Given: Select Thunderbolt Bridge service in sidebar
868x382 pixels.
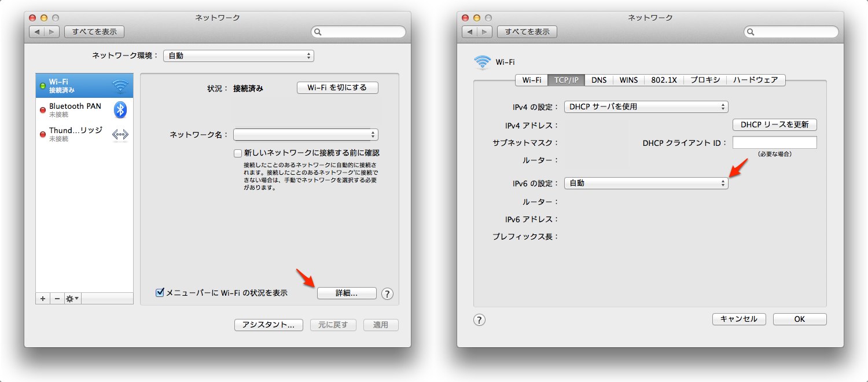Looking at the screenshot, I should click(84, 134).
